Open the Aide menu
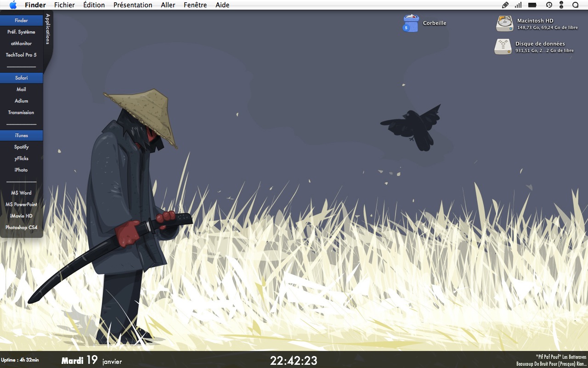The height and width of the screenshot is (368, 588). 222,5
